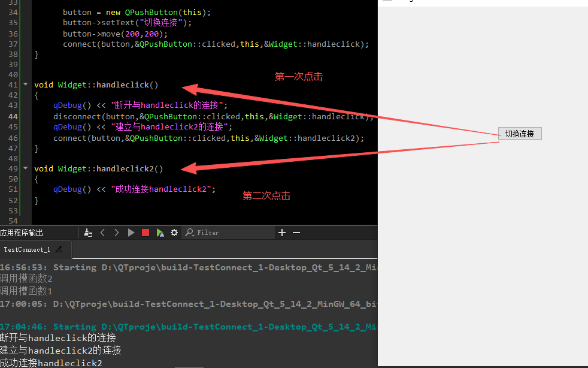This screenshot has height=368, width=588.
Task: Click the 应用程序输出 panel title
Action: 22,233
